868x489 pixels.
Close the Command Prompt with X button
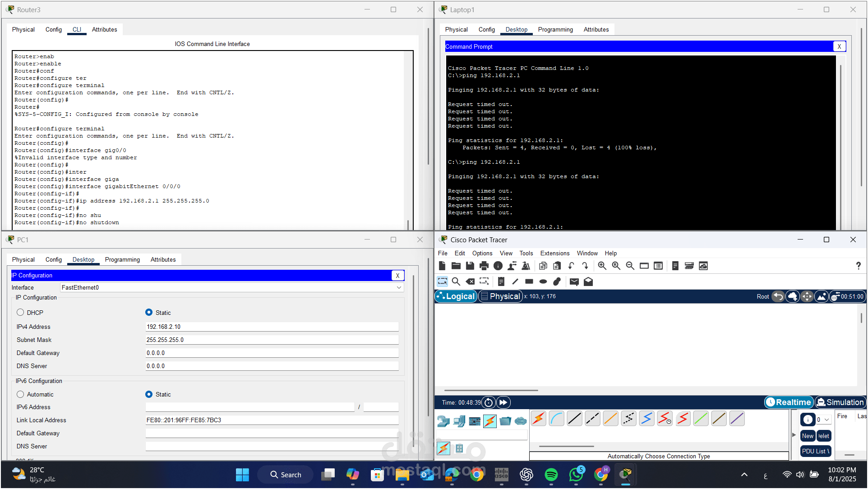tap(839, 46)
